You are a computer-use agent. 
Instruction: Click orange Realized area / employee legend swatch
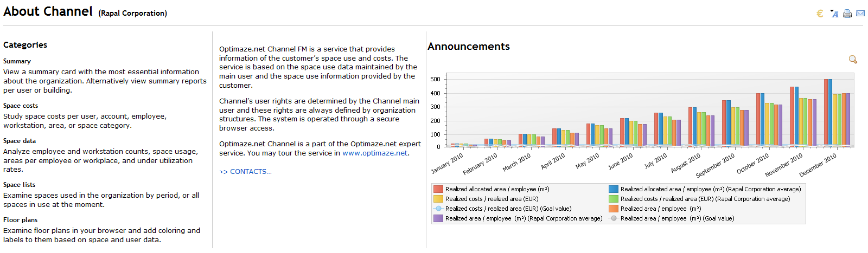(x=614, y=209)
